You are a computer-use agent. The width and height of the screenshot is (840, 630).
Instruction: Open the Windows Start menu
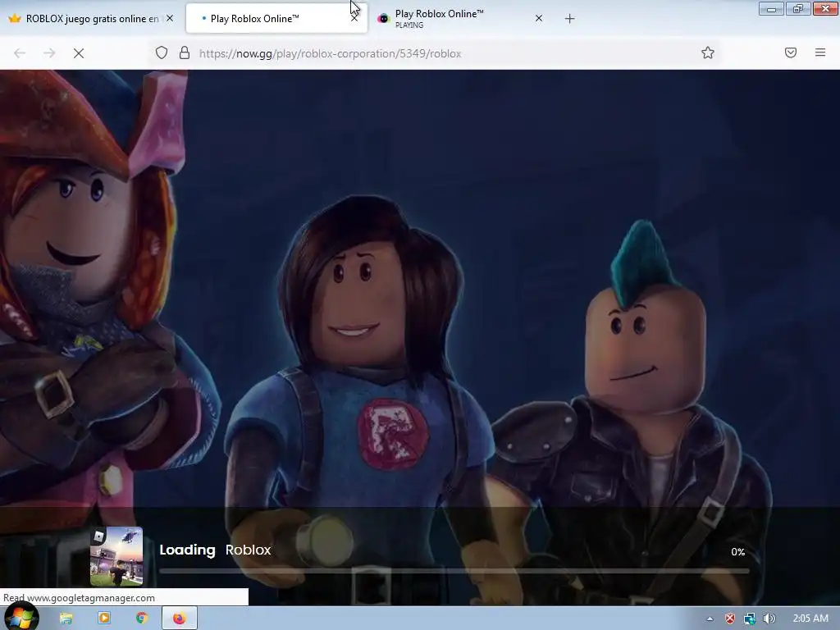(20, 619)
